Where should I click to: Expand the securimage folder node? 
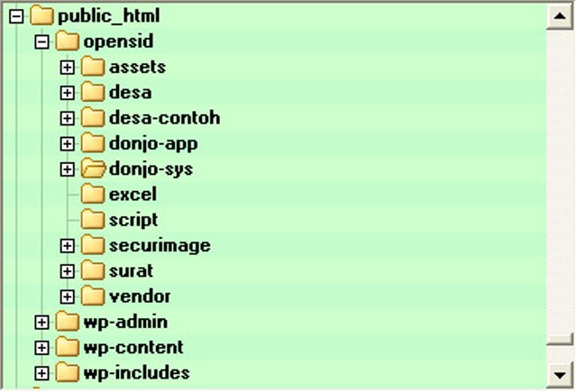67,246
